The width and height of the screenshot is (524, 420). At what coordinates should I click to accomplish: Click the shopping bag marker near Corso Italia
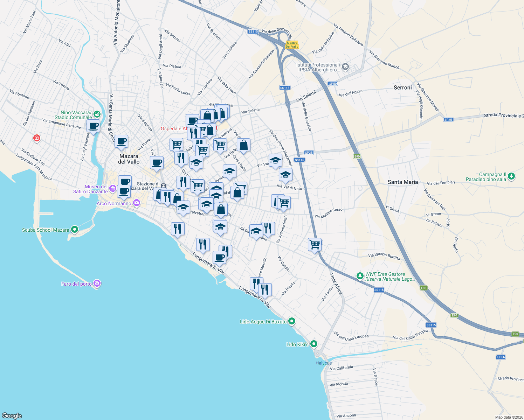[x=244, y=145]
